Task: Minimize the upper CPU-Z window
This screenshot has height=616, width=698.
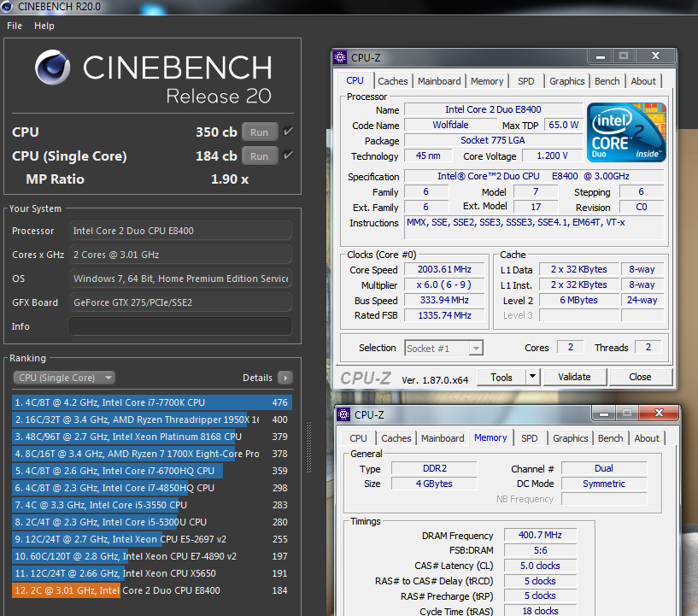Action: click(601, 56)
